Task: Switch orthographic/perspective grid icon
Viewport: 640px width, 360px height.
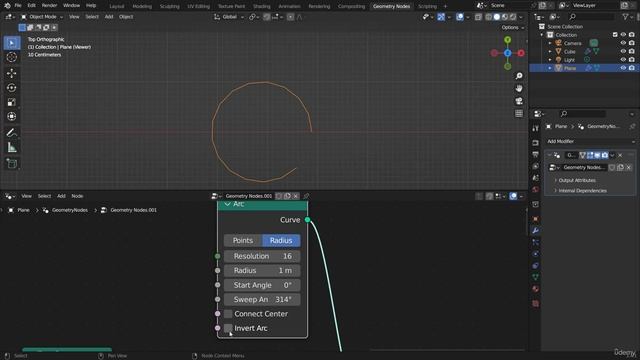Action: tap(519, 113)
